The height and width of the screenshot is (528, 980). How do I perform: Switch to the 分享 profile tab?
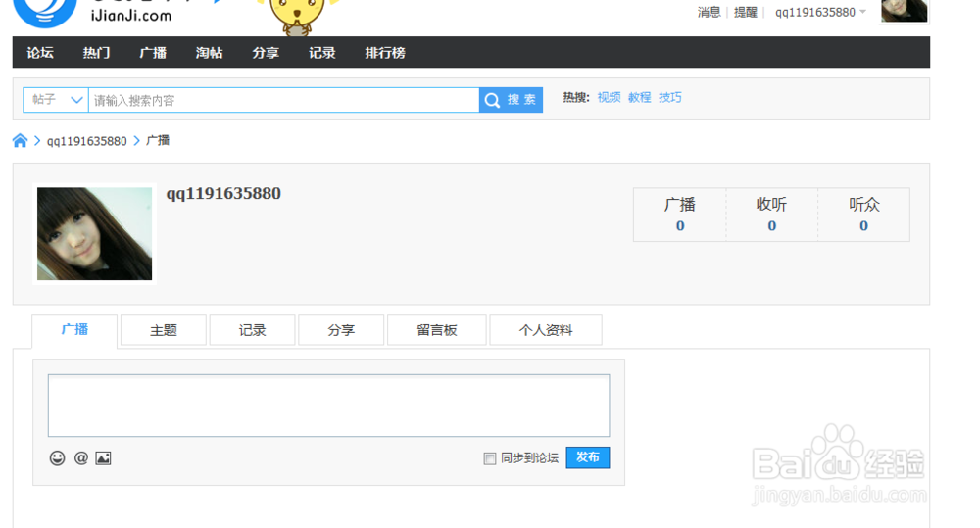coord(341,330)
